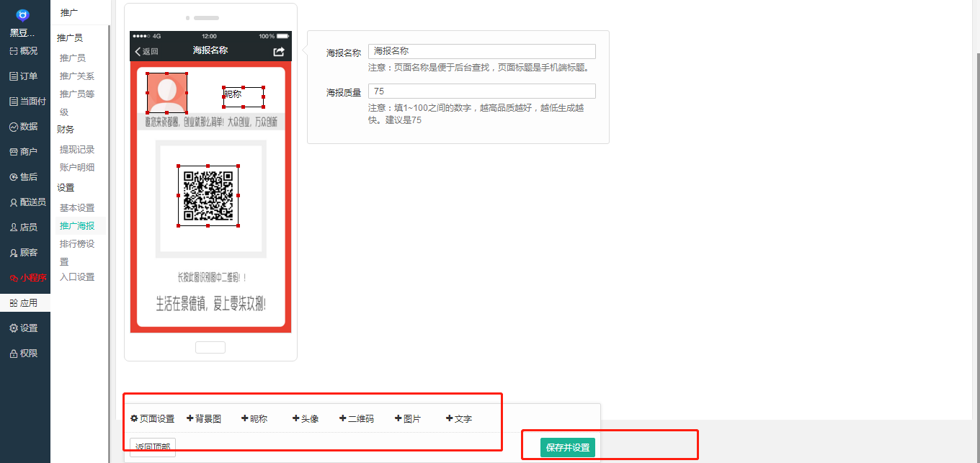The height and width of the screenshot is (463, 980).
Task: Click the 应用 grid icon
Action: 13,302
